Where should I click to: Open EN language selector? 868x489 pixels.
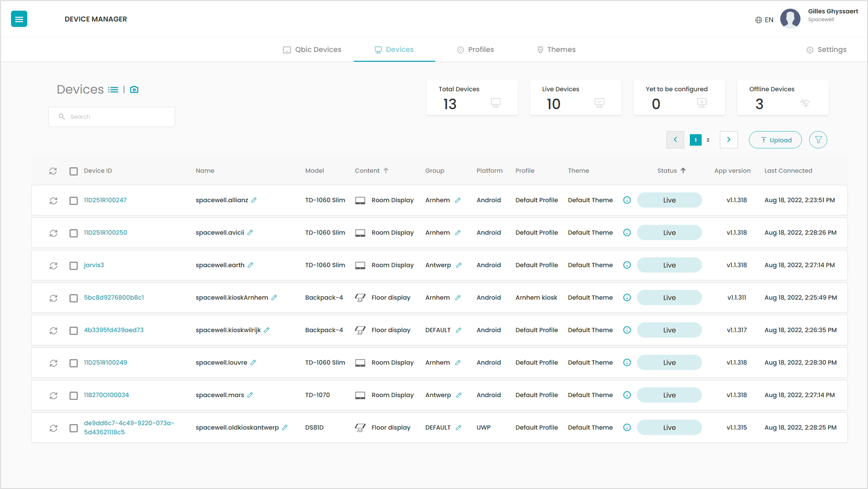click(x=764, y=20)
